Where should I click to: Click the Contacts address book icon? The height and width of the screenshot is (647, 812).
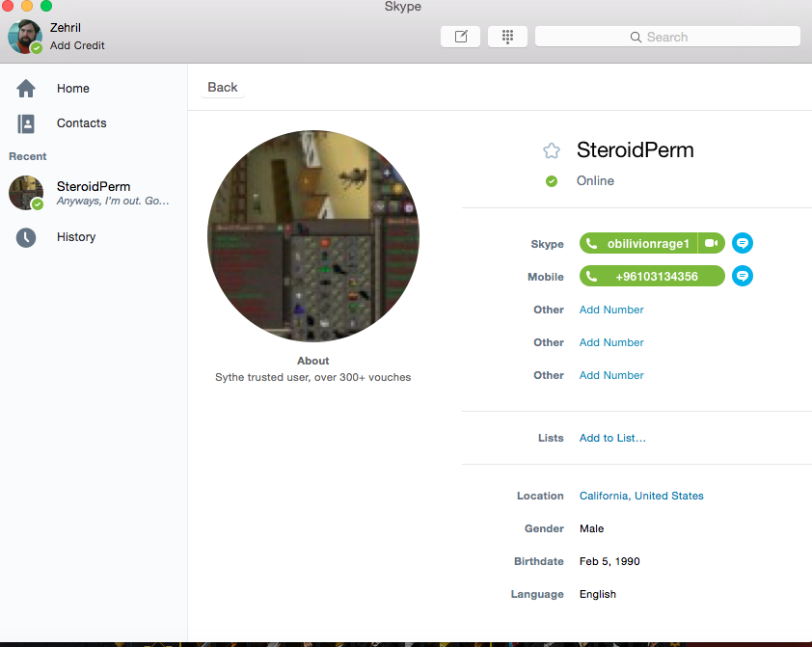tap(26, 123)
